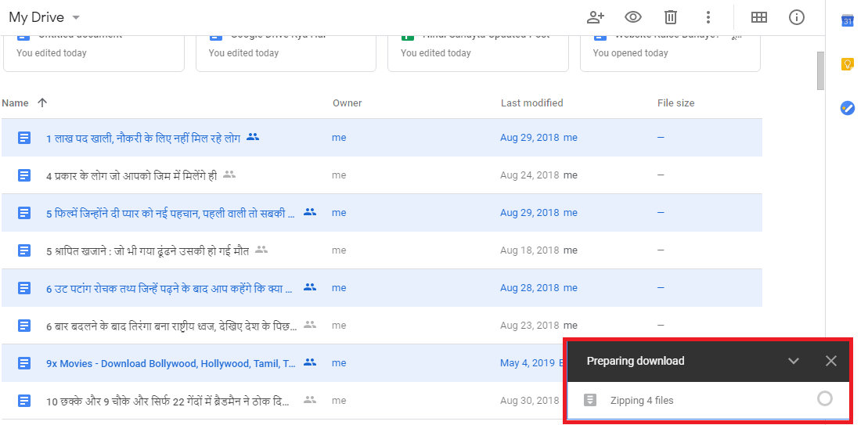Viewport: 868px width, 425px height.
Task: Click zipping progress spinner circle
Action: [x=825, y=399]
